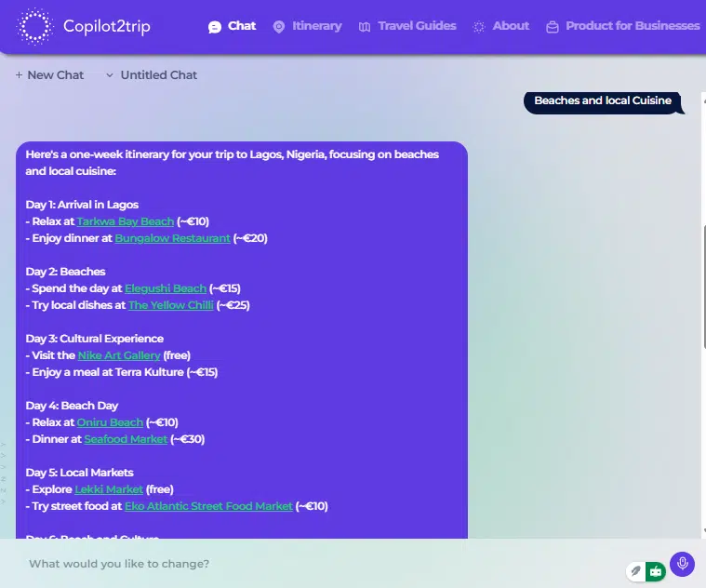The height and width of the screenshot is (588, 706).
Task: Click the Product for Businesses briefcase icon
Action: point(552,28)
